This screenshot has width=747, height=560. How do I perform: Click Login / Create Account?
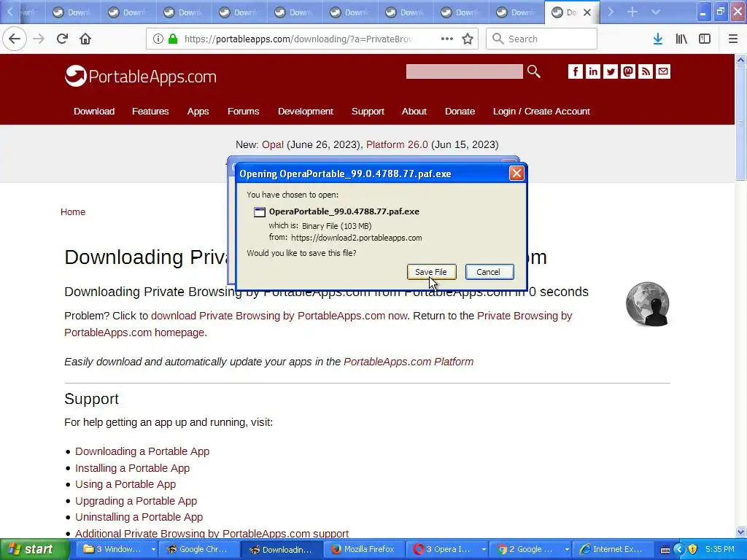click(x=541, y=111)
